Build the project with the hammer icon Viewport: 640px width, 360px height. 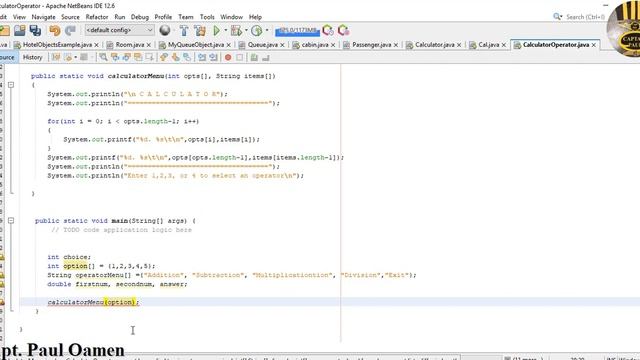tap(184, 30)
